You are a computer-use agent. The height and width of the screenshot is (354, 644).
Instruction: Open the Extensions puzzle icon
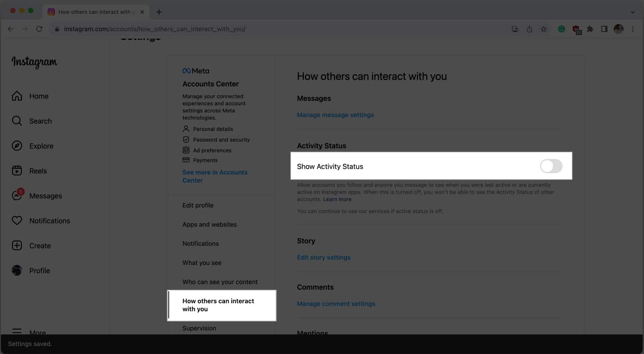pos(590,29)
